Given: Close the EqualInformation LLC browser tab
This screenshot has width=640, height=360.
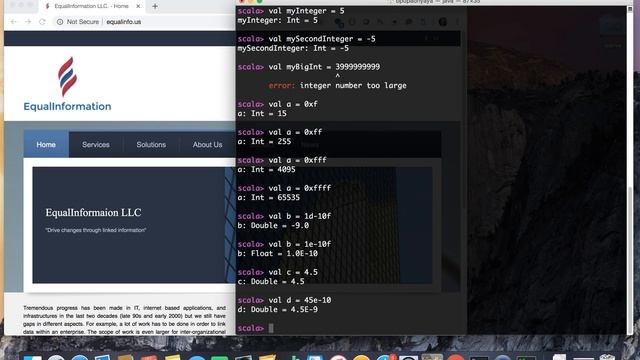Looking at the screenshot, I should pyautogui.click(x=138, y=6).
